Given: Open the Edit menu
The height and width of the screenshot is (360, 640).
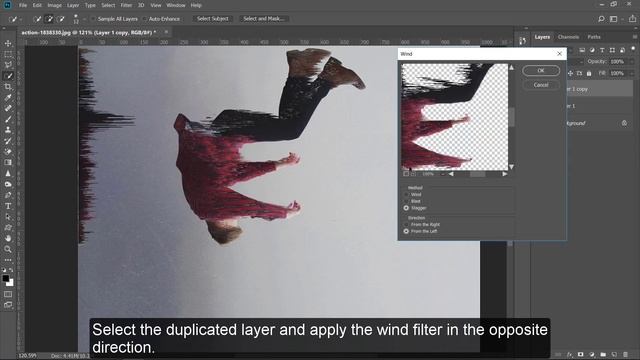Looking at the screenshot, I should pyautogui.click(x=37, y=5).
